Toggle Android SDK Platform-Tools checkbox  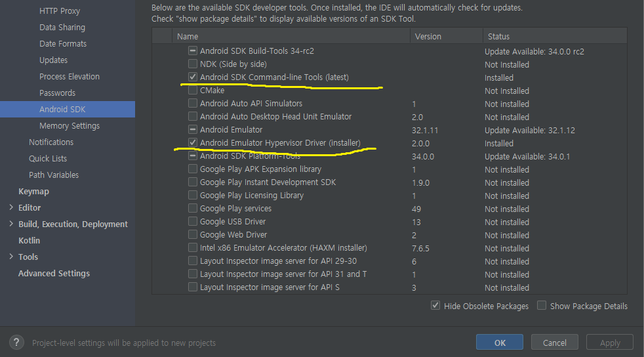[x=193, y=156]
